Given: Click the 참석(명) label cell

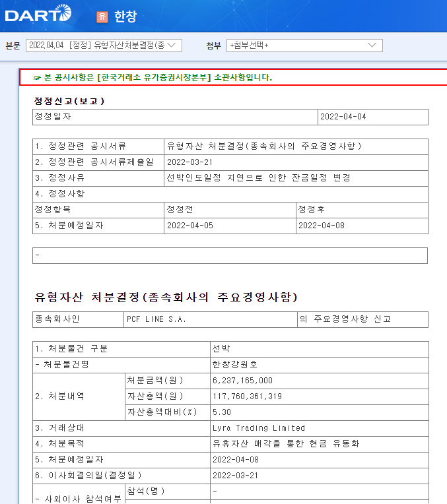Looking at the screenshot, I should (x=167, y=491).
